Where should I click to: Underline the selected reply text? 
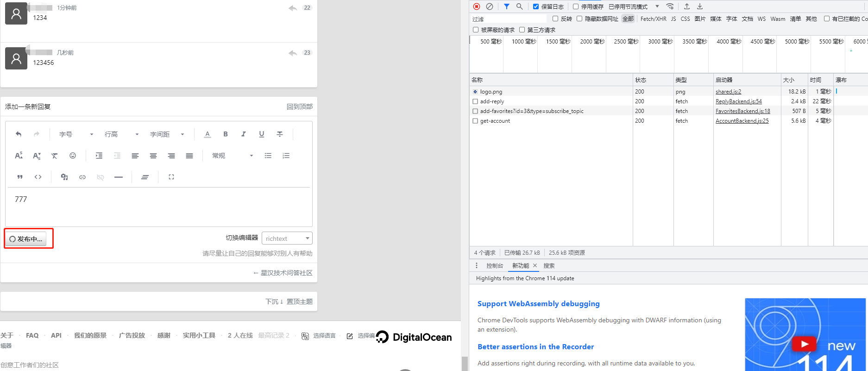(x=262, y=134)
